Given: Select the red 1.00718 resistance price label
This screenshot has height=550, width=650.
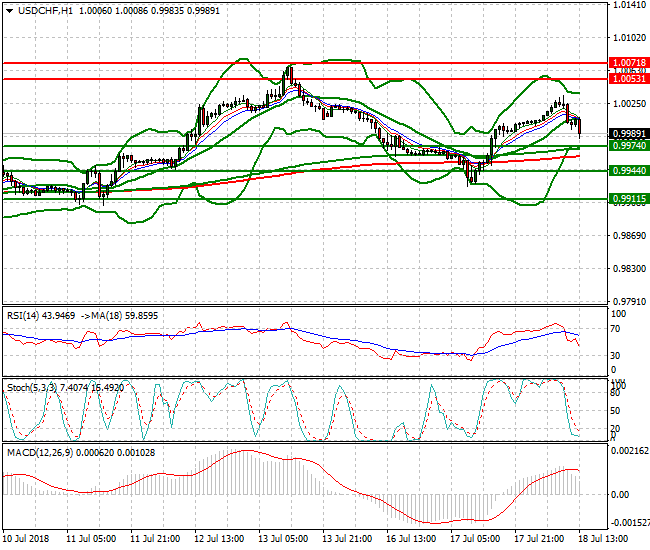Looking at the screenshot, I should pyautogui.click(x=629, y=63).
